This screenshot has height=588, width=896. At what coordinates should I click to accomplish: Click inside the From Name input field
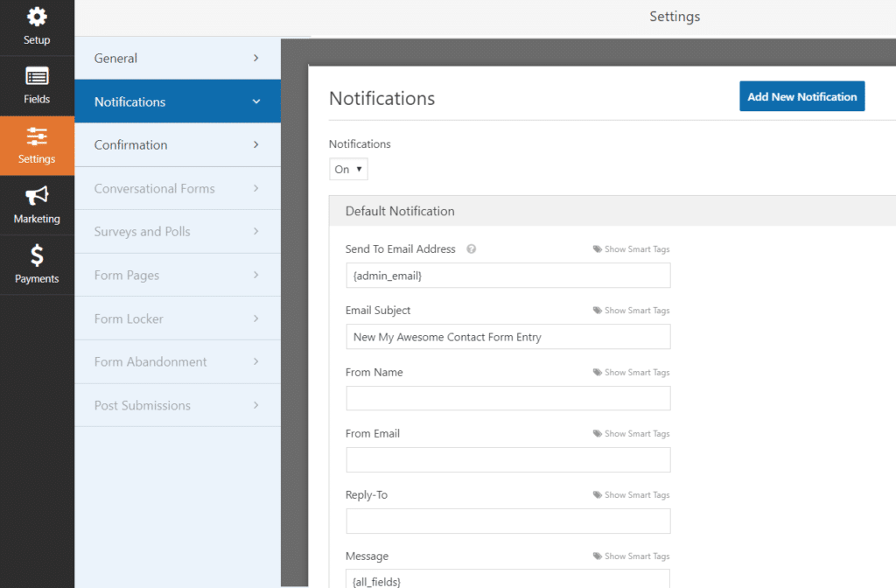coord(507,398)
